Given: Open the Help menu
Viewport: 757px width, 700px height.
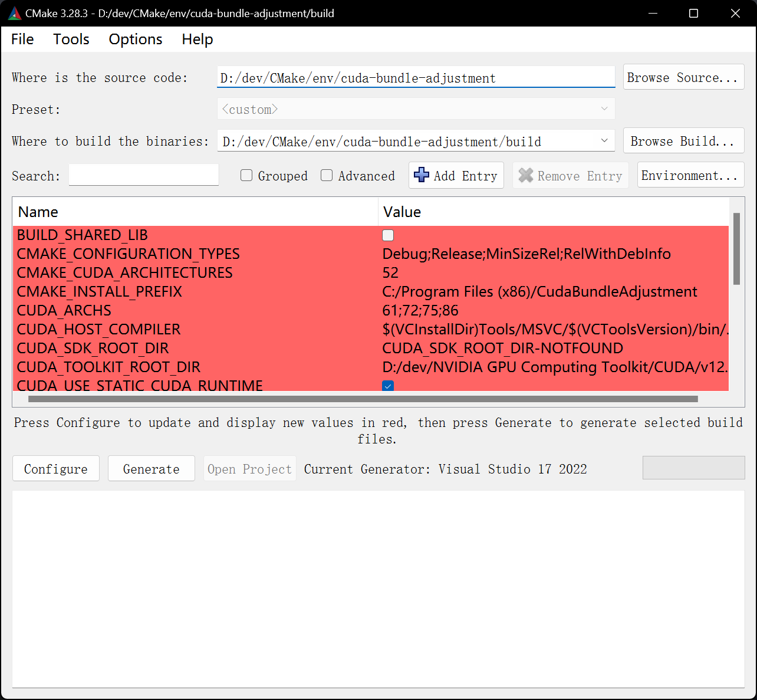Looking at the screenshot, I should click(x=198, y=39).
